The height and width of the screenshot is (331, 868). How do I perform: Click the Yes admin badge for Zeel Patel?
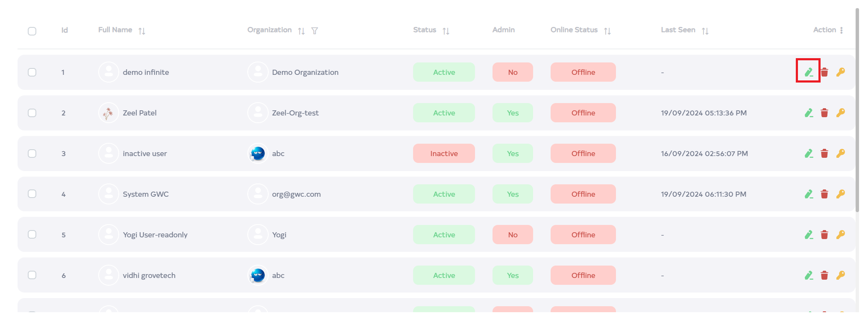click(513, 113)
